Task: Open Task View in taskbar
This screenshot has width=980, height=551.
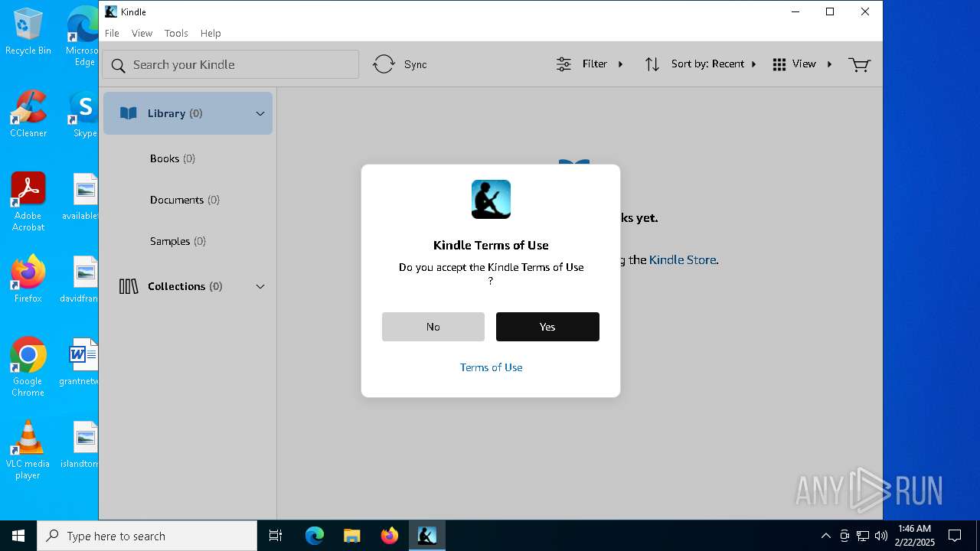Action: 276,536
